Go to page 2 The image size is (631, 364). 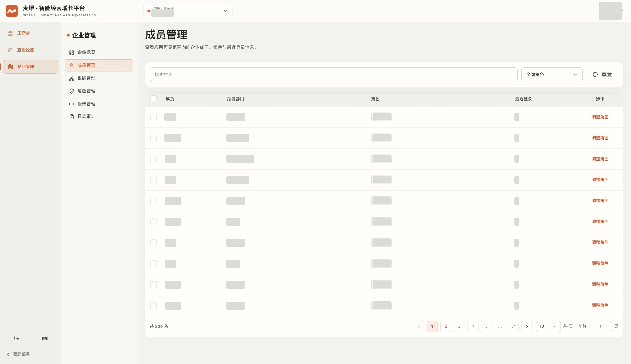[446, 326]
